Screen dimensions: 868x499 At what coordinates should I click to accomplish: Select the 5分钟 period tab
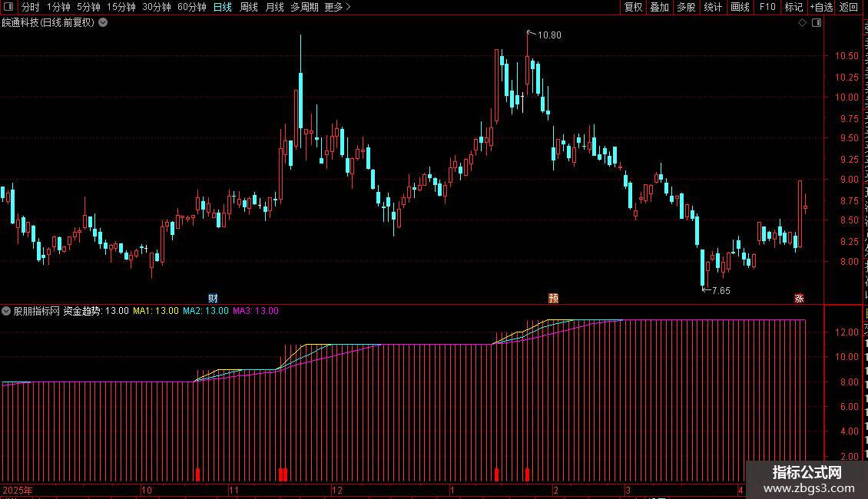(88, 7)
